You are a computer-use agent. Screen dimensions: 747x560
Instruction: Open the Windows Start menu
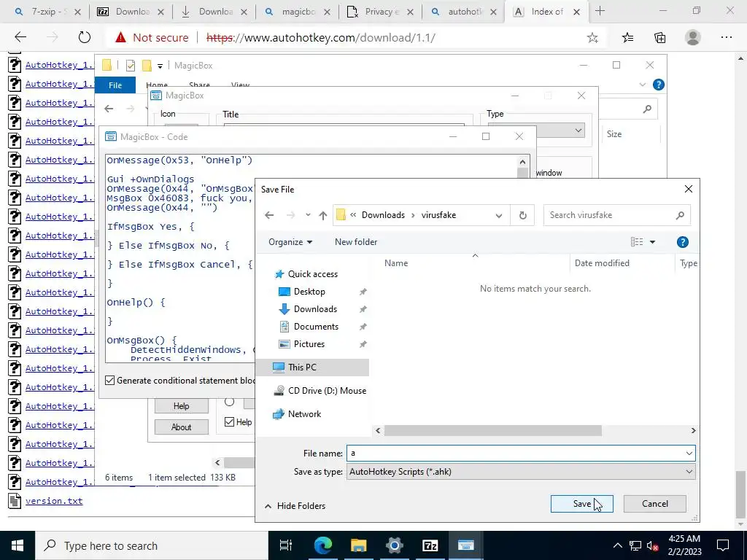(18, 545)
